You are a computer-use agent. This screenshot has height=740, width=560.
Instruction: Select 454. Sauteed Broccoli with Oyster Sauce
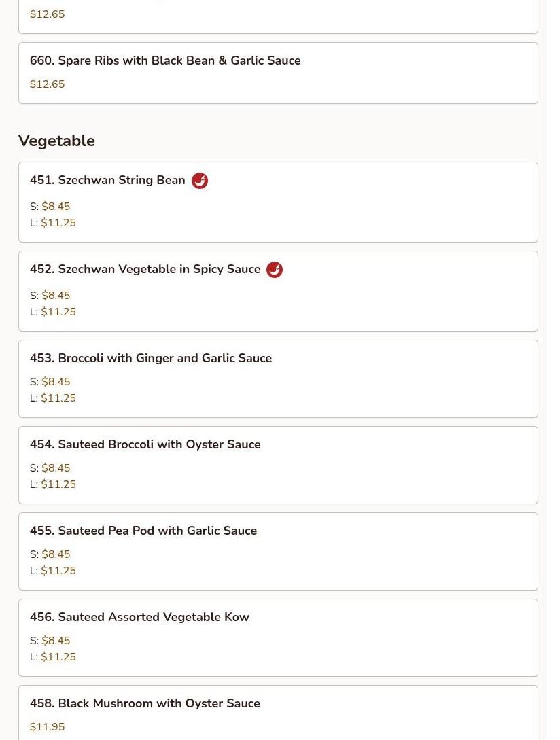tap(145, 444)
